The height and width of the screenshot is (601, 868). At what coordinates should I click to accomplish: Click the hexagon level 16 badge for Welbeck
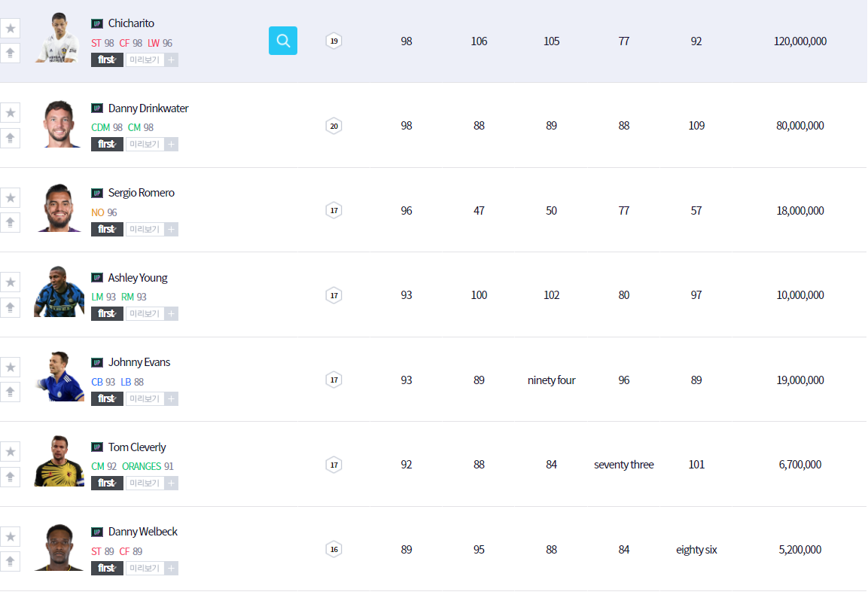333,549
